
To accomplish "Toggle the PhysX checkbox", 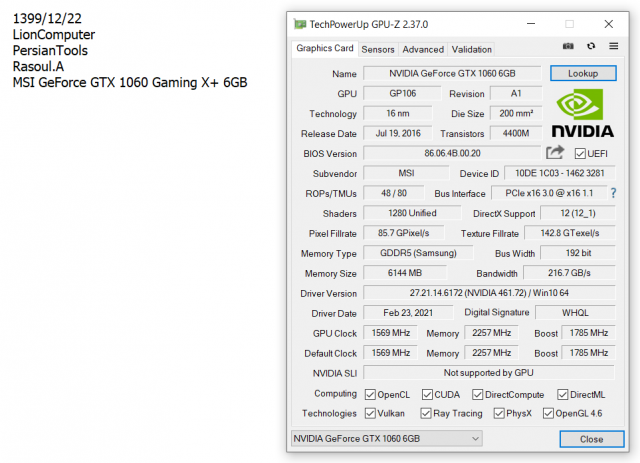I will pyautogui.click(x=499, y=413).
